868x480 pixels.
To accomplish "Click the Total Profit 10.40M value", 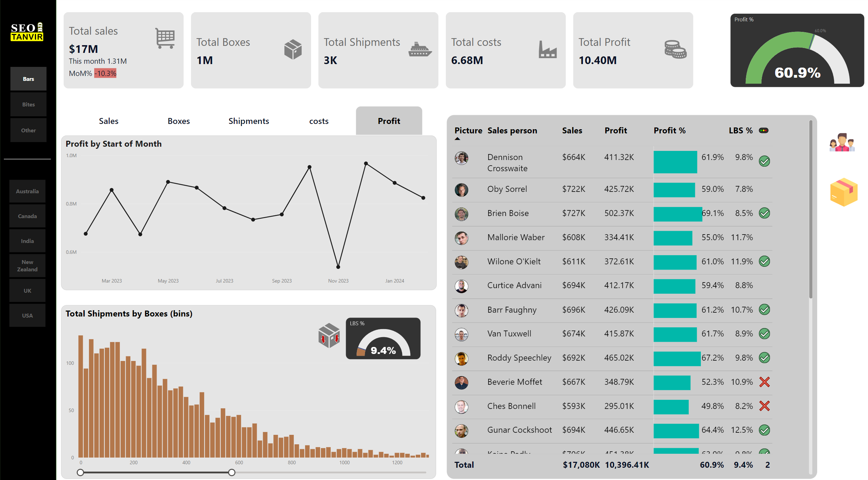I will (598, 61).
